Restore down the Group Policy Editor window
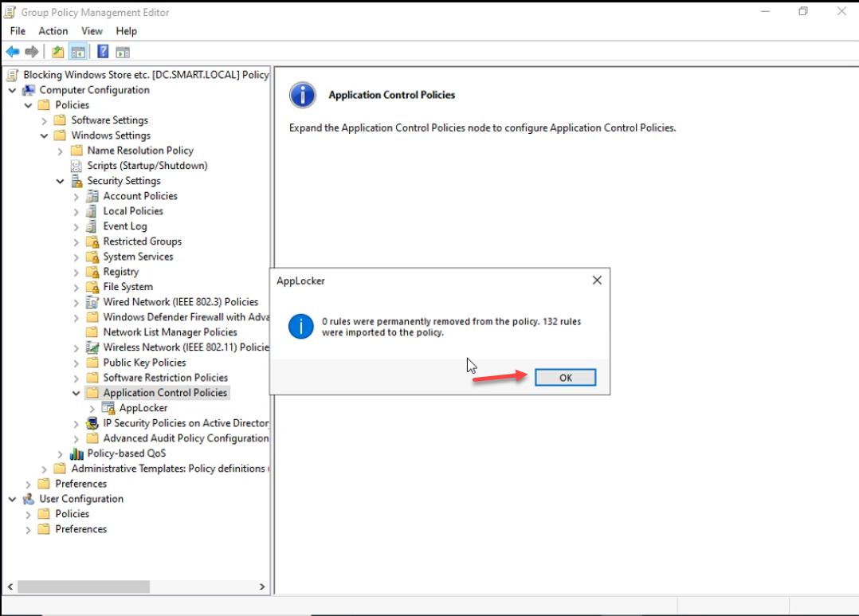Screen dimensions: 859x616 pyautogui.click(x=803, y=11)
